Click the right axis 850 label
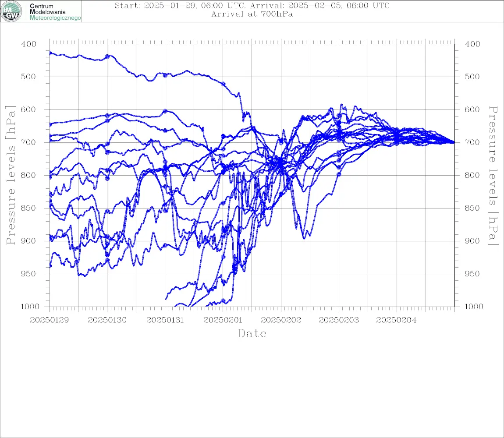Screen dimensions: 504x438 [472, 208]
